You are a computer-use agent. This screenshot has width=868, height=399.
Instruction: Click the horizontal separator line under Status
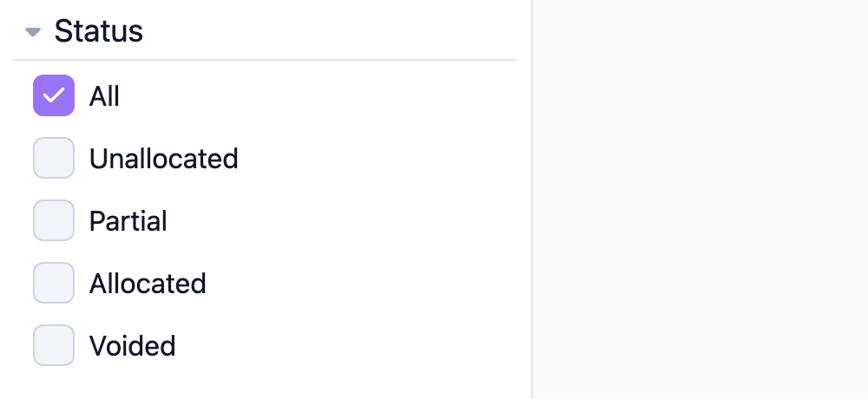[265, 59]
